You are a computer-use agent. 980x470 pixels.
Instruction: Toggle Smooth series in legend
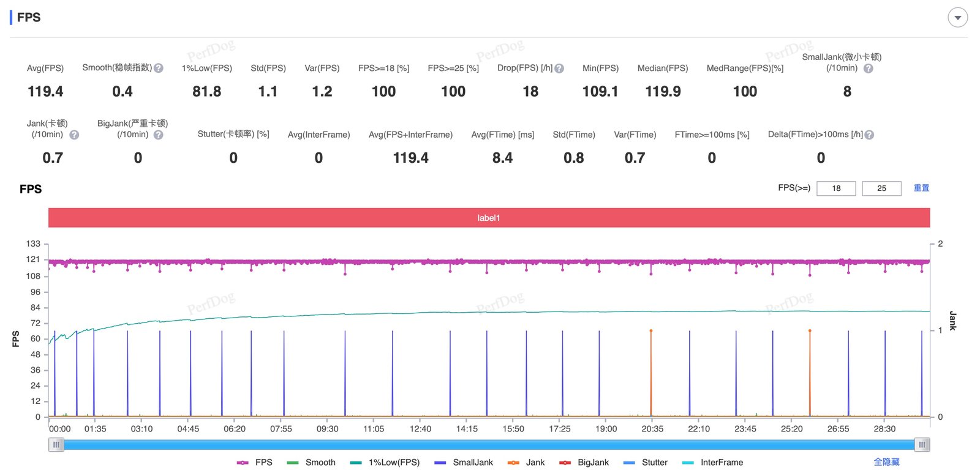click(311, 463)
